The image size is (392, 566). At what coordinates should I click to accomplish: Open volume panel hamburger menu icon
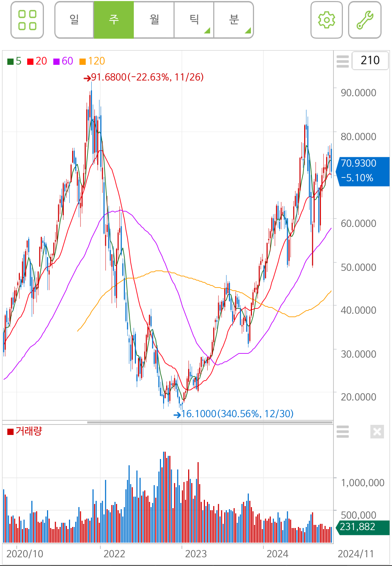pos(343,431)
